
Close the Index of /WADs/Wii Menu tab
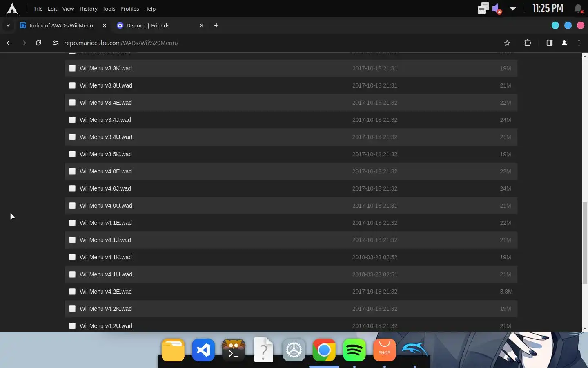point(105,25)
